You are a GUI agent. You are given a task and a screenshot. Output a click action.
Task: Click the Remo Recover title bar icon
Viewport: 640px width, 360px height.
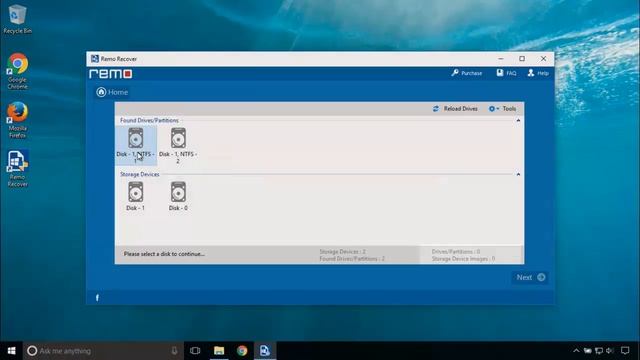point(95,59)
